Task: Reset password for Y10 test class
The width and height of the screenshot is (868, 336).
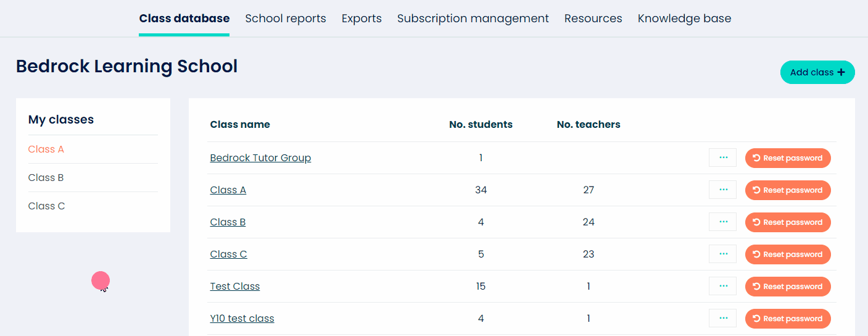Action: [x=788, y=319]
